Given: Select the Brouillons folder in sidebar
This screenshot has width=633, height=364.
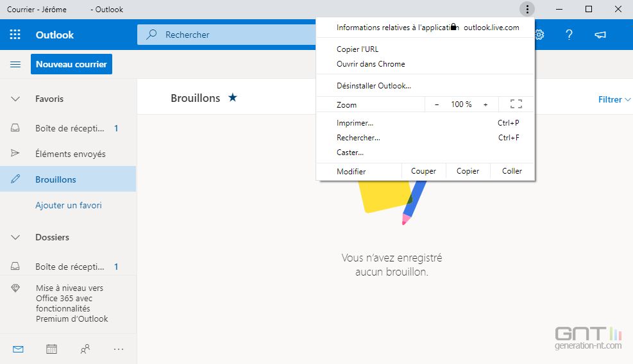Looking at the screenshot, I should tap(68, 179).
